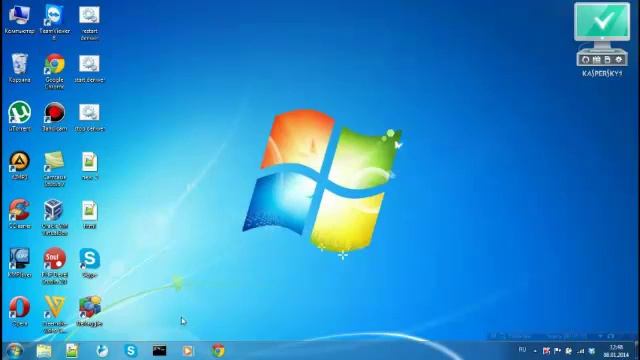
Task: Open the uTorrent desktop shortcut
Action: (20, 117)
